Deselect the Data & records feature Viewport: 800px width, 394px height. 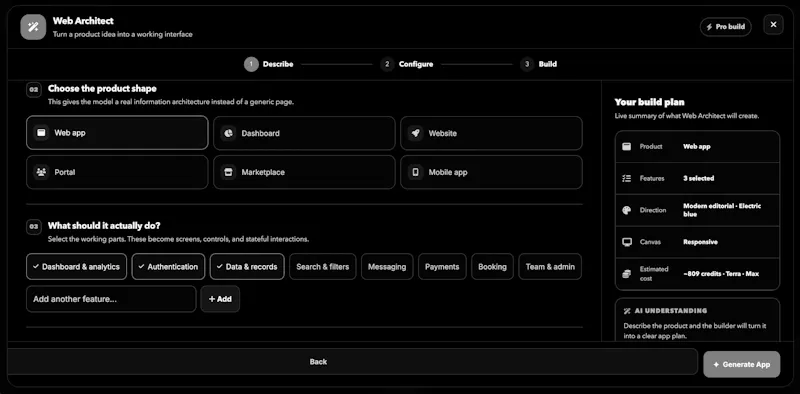click(x=247, y=266)
